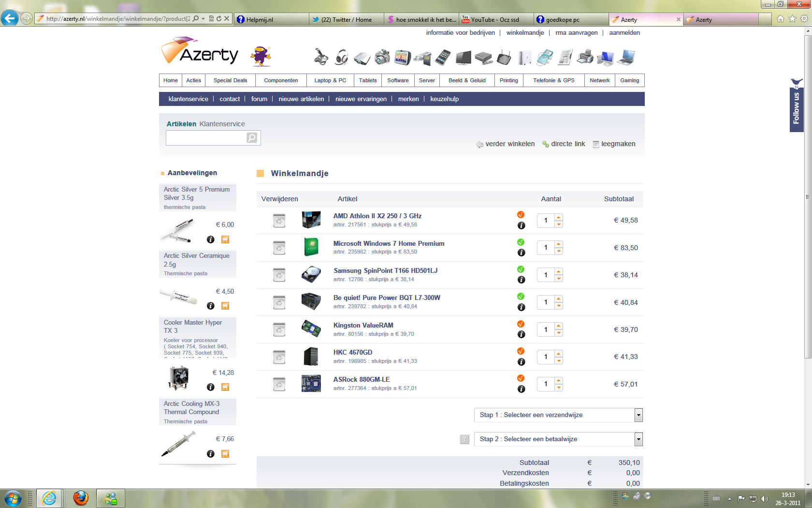Show info for Samsung SpinPoint T166

click(521, 280)
